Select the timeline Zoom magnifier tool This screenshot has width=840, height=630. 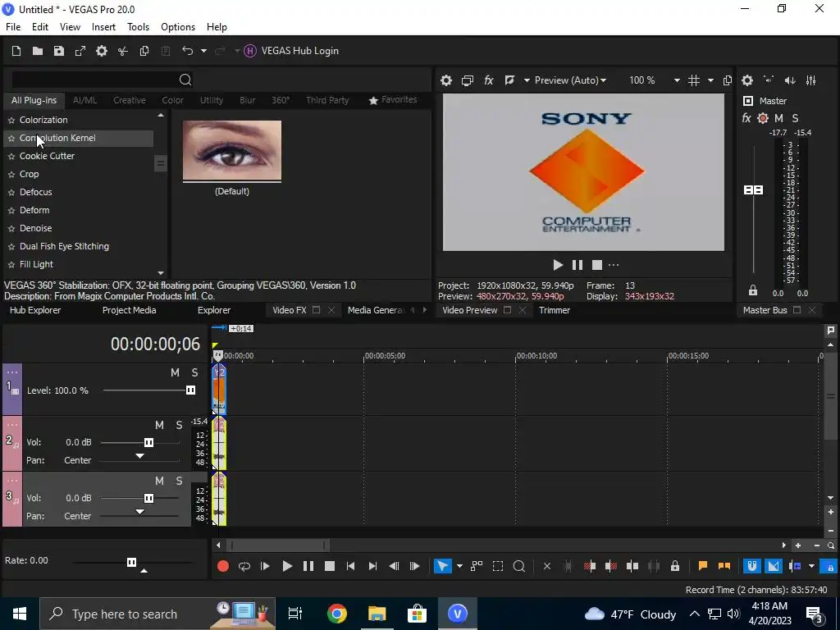(518, 566)
